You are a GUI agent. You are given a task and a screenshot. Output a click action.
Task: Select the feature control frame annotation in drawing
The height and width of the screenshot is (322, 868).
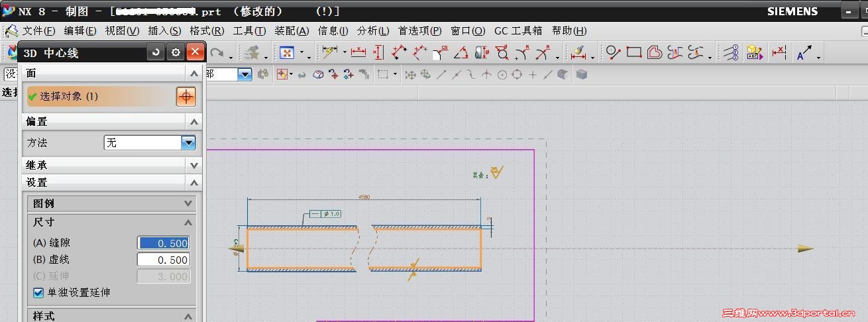tap(325, 214)
